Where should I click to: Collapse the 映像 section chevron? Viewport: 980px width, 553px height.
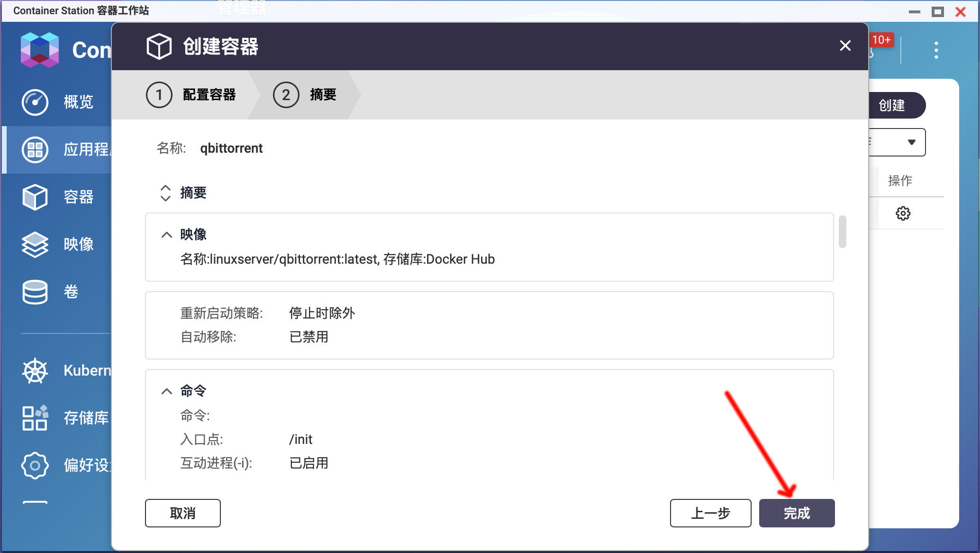(166, 235)
